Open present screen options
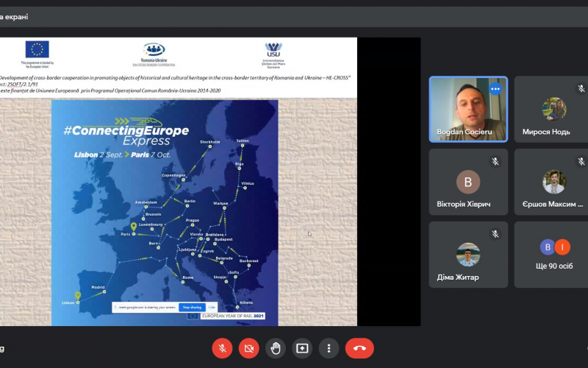Screen dimensions: 588x368 pyautogui.click(x=302, y=348)
